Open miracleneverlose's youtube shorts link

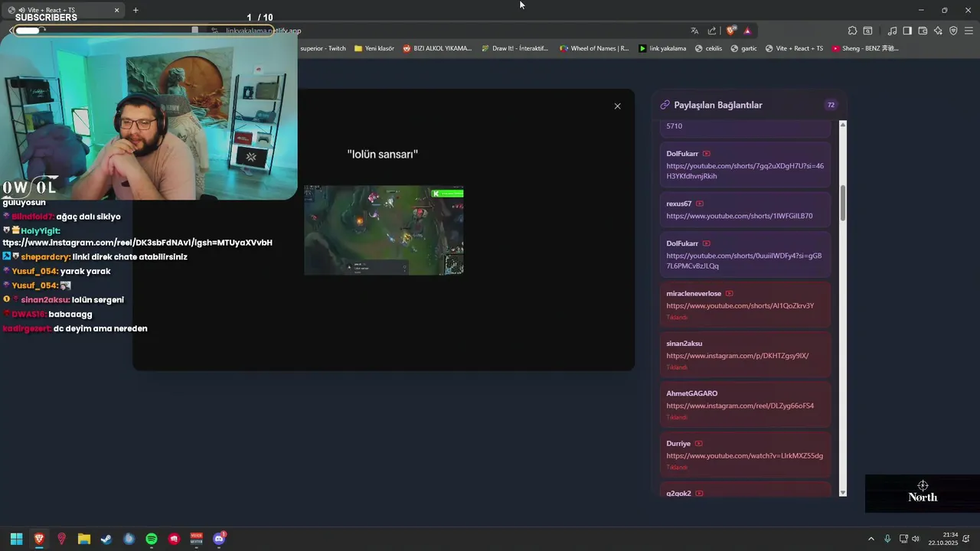[740, 305]
